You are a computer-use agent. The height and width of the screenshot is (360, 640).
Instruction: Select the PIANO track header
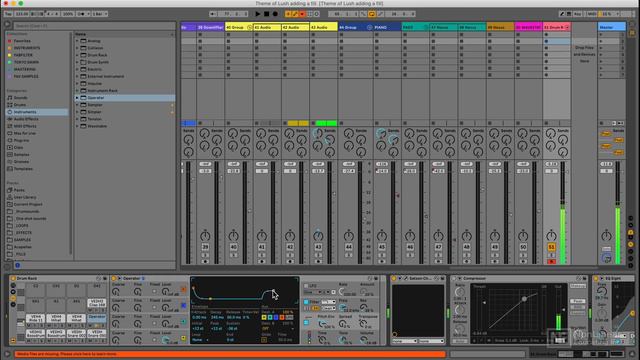coord(387,27)
